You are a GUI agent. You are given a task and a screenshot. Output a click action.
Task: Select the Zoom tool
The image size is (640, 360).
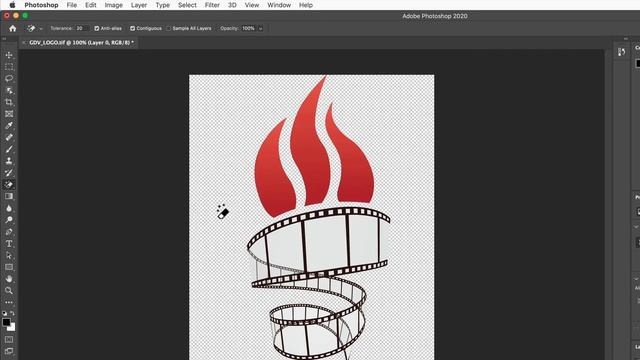point(9,291)
